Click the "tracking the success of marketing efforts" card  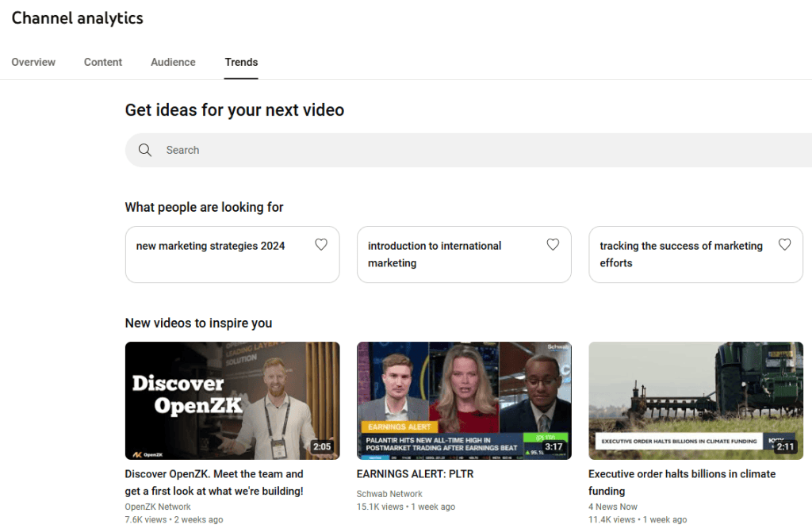point(682,254)
